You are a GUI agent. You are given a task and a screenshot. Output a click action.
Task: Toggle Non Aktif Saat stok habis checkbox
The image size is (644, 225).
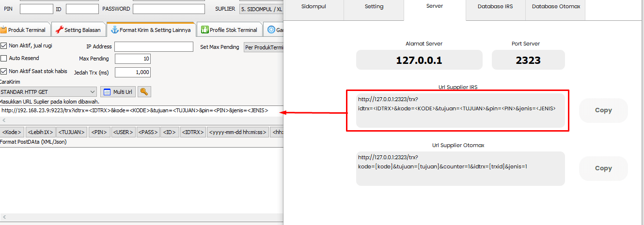4,71
